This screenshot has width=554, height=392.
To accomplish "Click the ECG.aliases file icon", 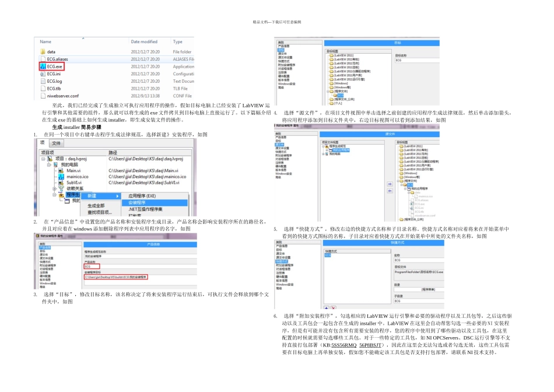I will 43,59.
